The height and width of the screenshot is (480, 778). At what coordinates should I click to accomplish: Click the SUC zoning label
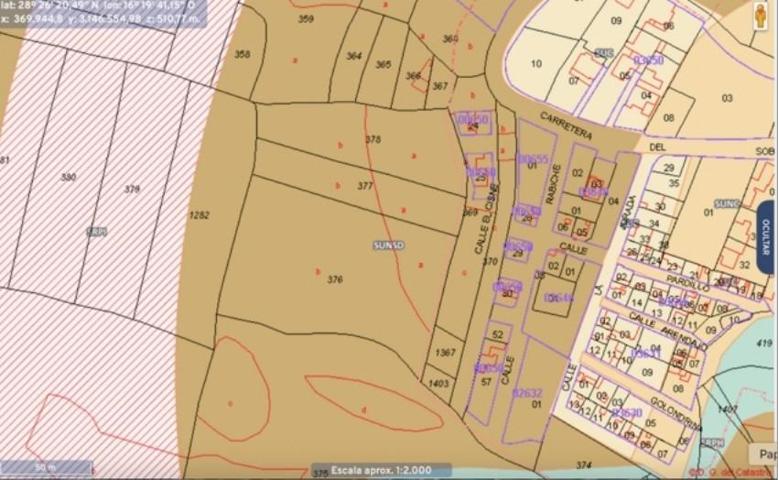pos(603,52)
